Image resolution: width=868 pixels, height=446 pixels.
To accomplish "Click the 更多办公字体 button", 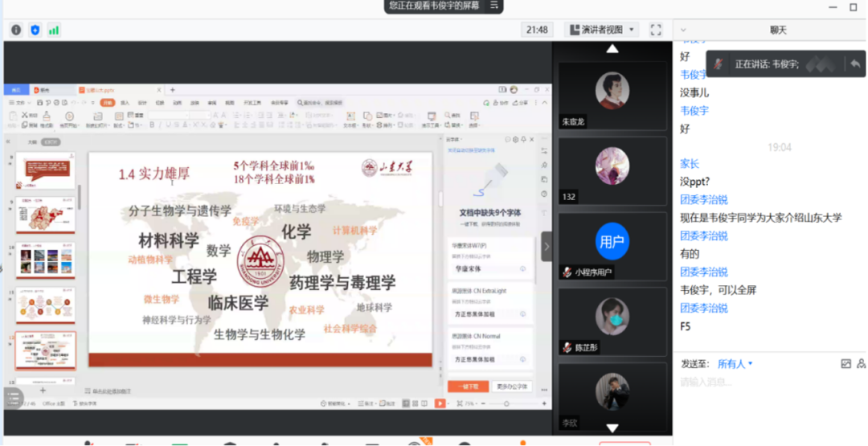I will (511, 387).
